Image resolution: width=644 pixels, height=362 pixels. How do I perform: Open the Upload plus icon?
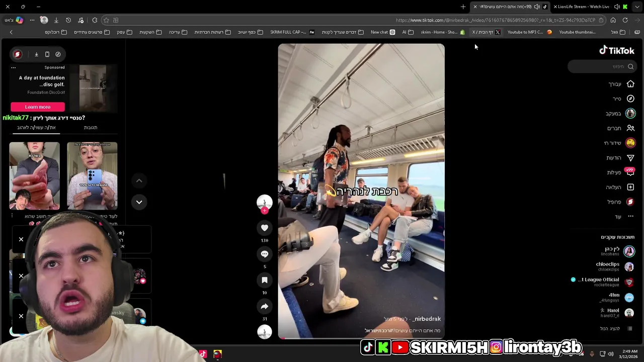630,187
